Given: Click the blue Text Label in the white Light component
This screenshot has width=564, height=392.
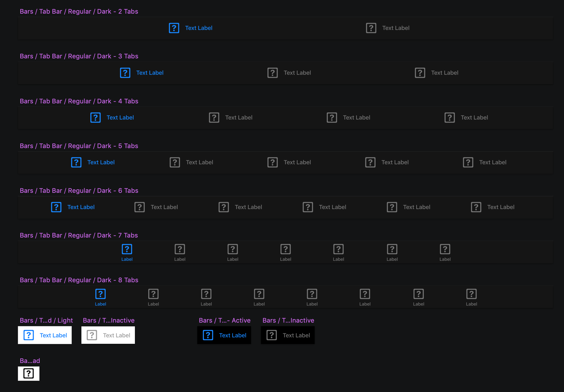Looking at the screenshot, I should [x=53, y=335].
